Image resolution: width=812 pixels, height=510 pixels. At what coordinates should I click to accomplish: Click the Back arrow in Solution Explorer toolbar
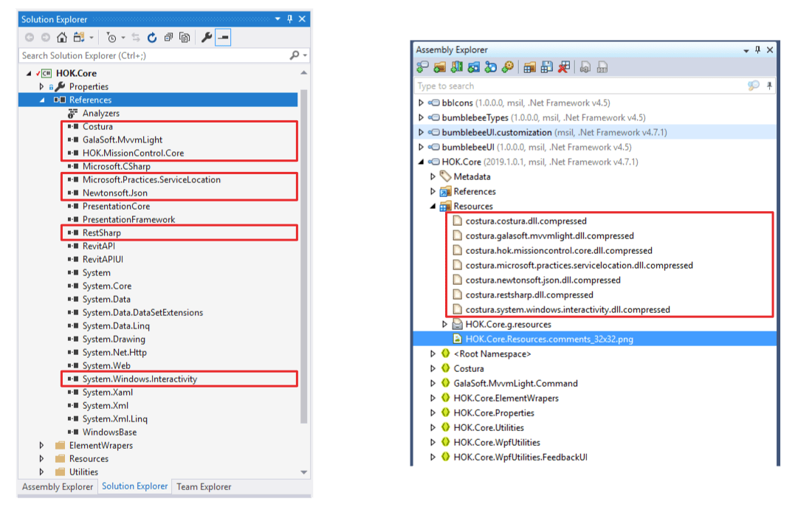tap(30, 38)
